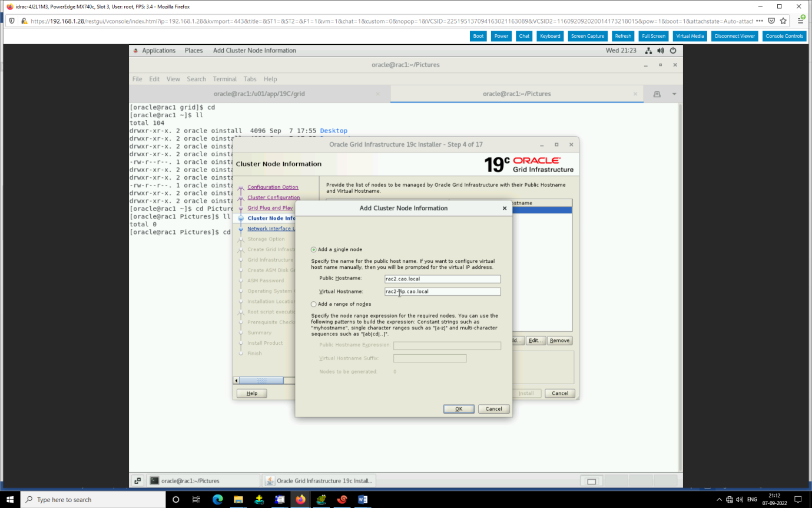The image size is (812, 508).
Task: Open the terminal File menu
Action: pyautogui.click(x=137, y=79)
